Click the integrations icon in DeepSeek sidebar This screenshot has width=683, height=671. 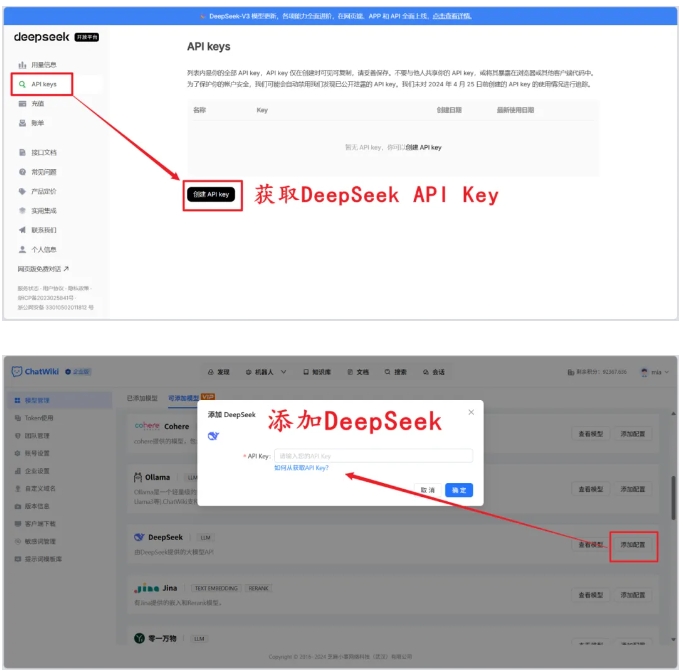tap(22, 210)
